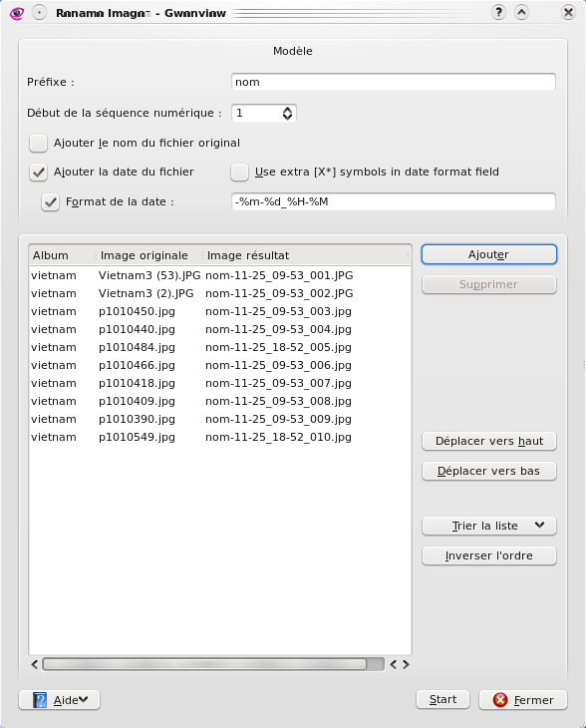This screenshot has width=586, height=728.
Task: Click result name nom-11-25_18-52_010.jpg
Action: [278, 438]
